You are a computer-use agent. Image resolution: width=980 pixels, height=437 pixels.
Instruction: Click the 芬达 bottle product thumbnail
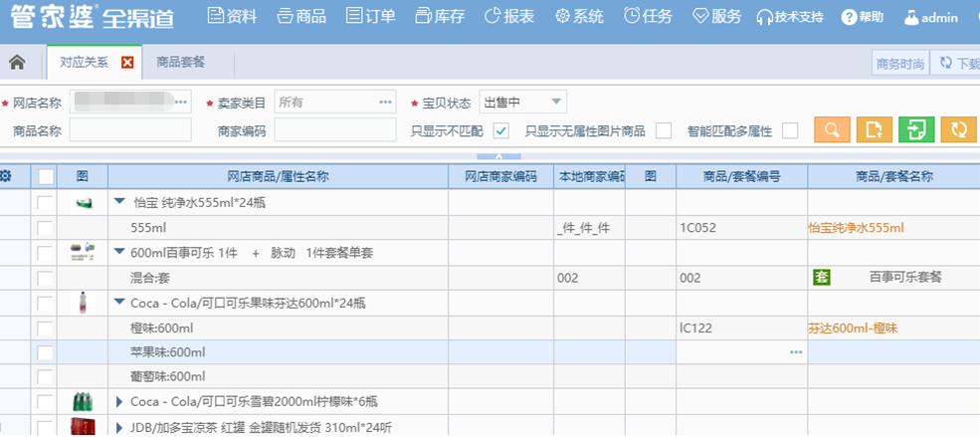[83, 303]
